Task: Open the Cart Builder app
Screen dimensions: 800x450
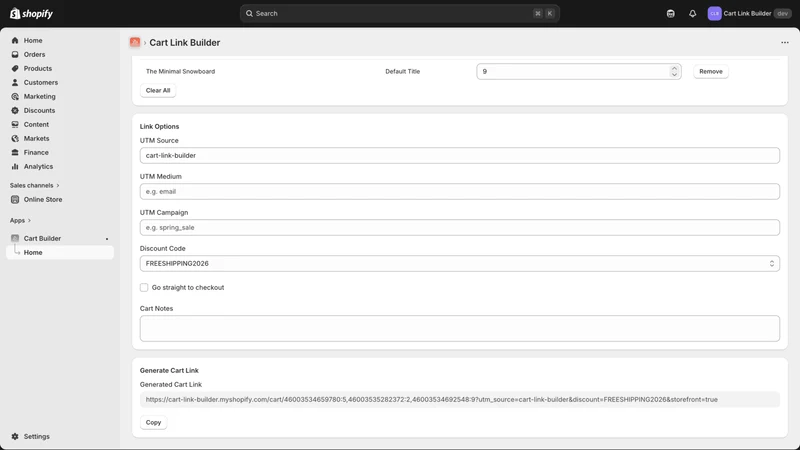Action: [42, 238]
